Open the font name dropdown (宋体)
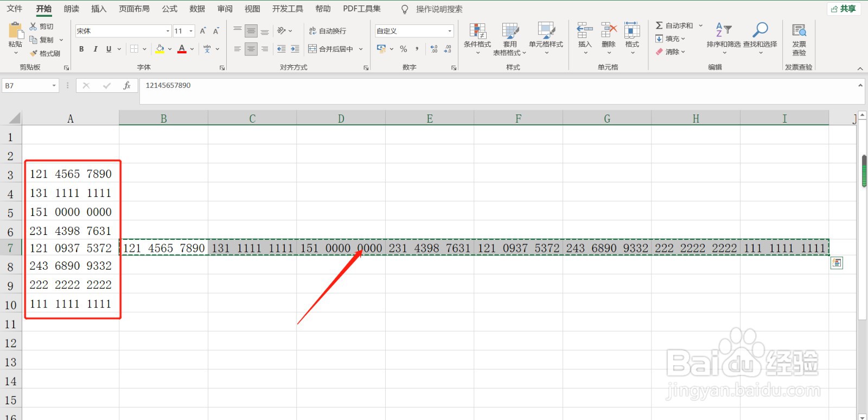The width and height of the screenshot is (868, 420). coord(168,31)
